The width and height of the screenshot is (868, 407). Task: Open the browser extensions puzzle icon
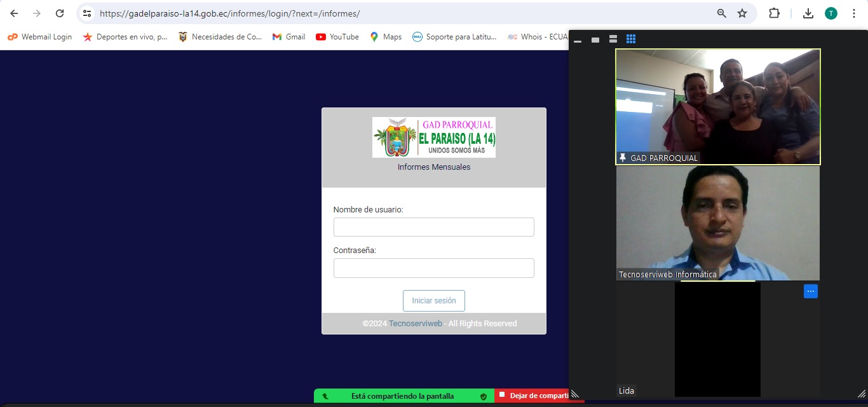tap(774, 13)
